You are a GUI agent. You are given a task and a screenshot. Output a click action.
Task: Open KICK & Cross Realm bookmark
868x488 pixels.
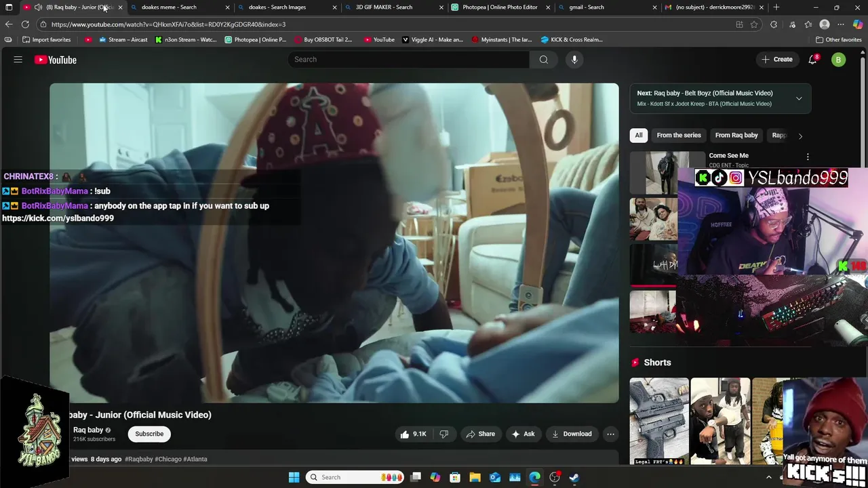pos(572,39)
